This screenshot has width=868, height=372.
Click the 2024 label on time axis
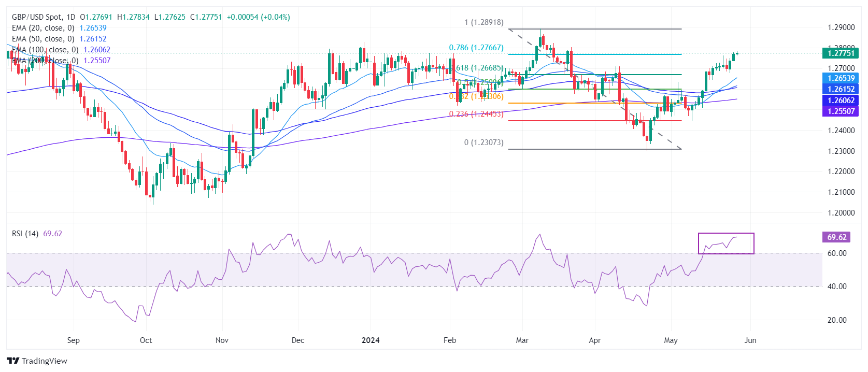371,340
